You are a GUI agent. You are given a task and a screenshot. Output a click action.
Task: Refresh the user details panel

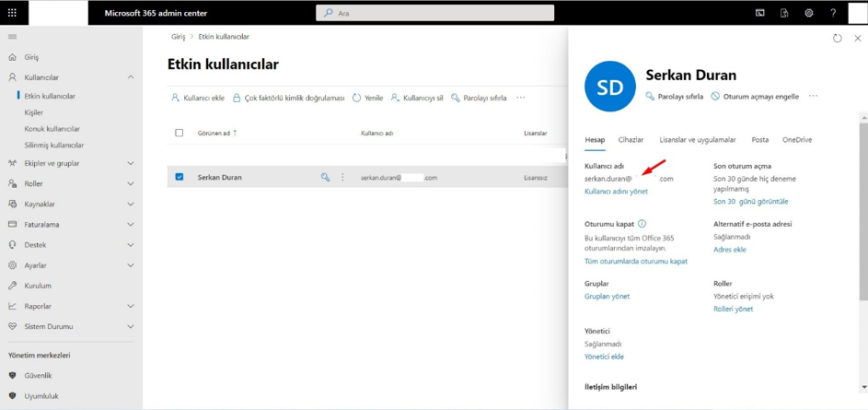[x=837, y=38]
